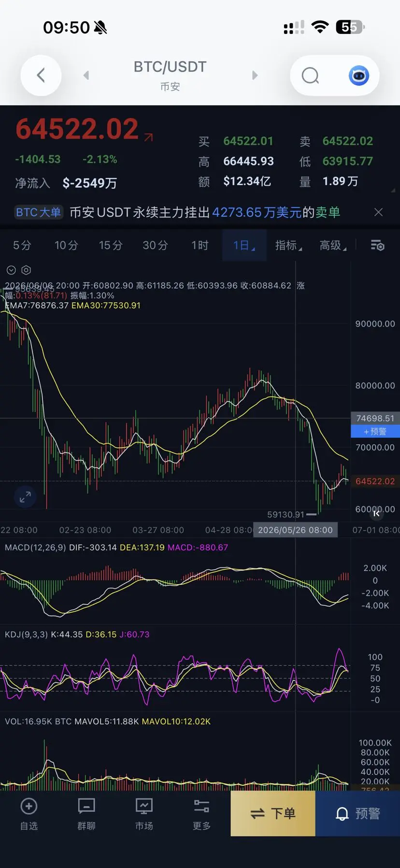Tap the back arrow button
Viewport: 400px width, 868px height.
coord(41,75)
